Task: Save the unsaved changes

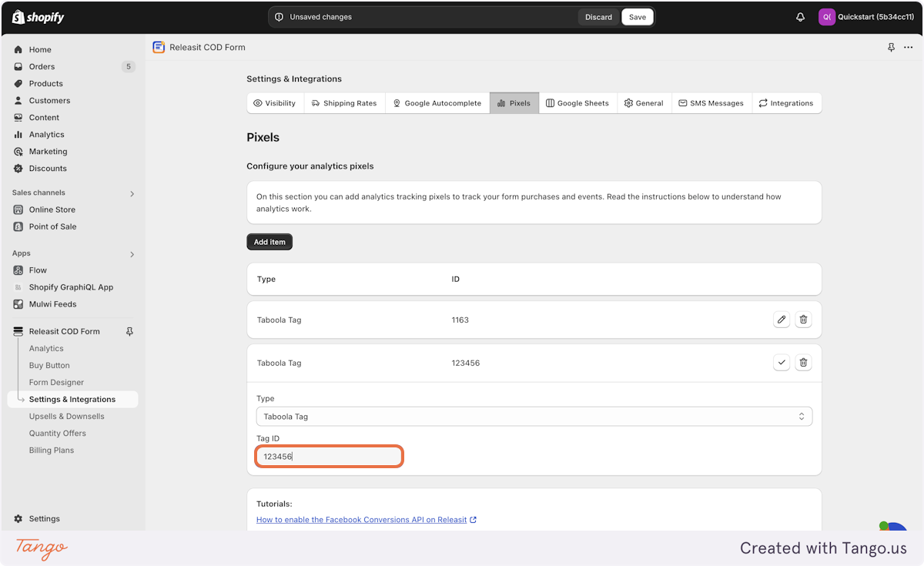Action: pos(638,17)
